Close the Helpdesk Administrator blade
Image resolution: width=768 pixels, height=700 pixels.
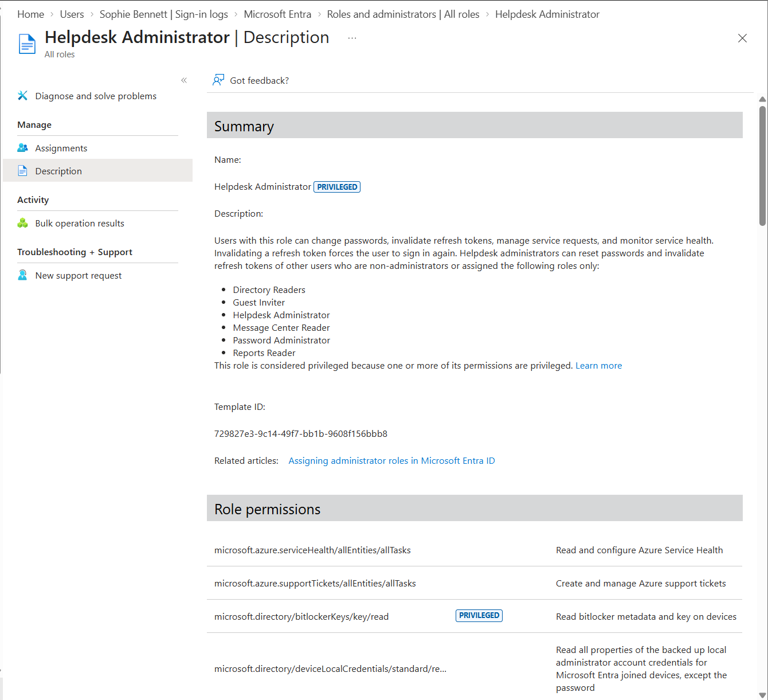pos(742,38)
